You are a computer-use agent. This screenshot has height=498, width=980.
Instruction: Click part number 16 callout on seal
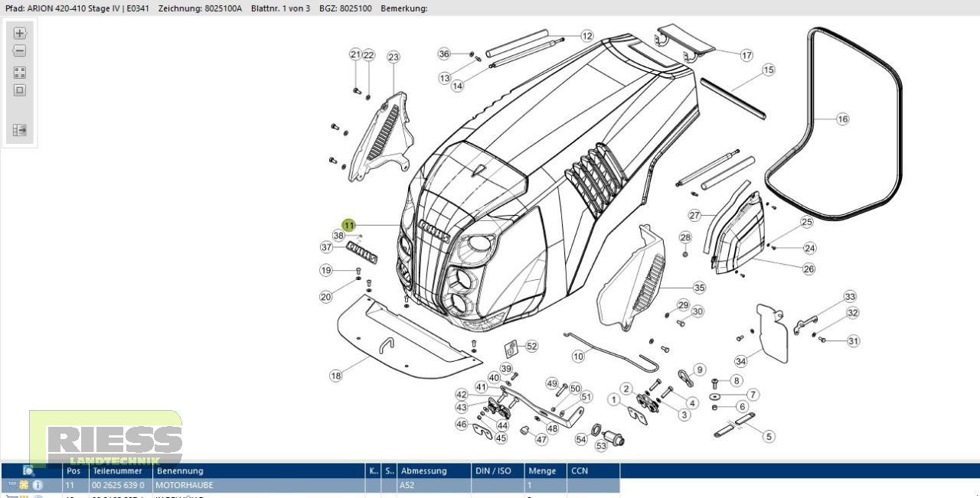click(842, 119)
